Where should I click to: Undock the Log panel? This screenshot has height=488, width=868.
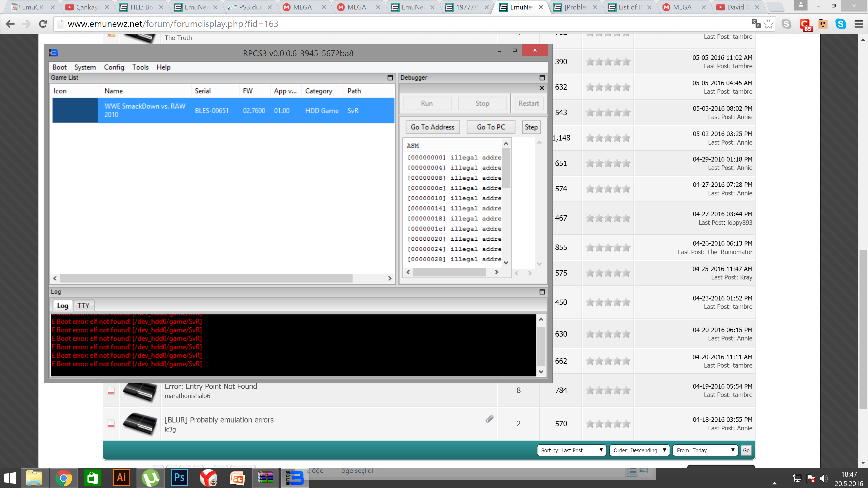click(x=542, y=292)
